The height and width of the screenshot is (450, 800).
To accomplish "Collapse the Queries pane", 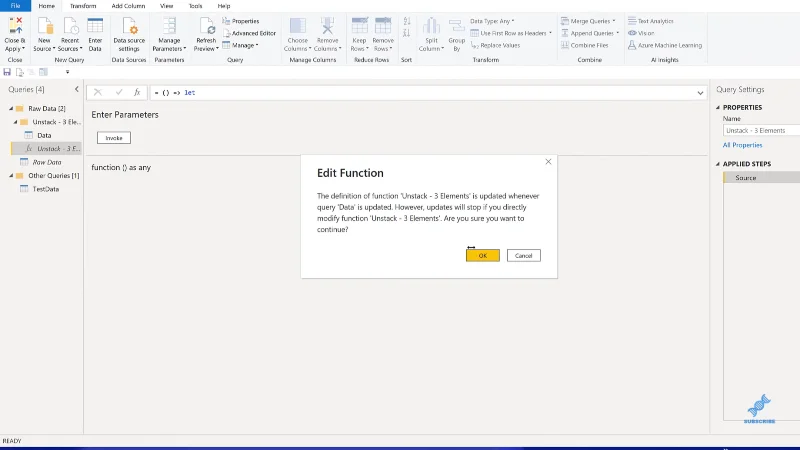I will point(77,89).
